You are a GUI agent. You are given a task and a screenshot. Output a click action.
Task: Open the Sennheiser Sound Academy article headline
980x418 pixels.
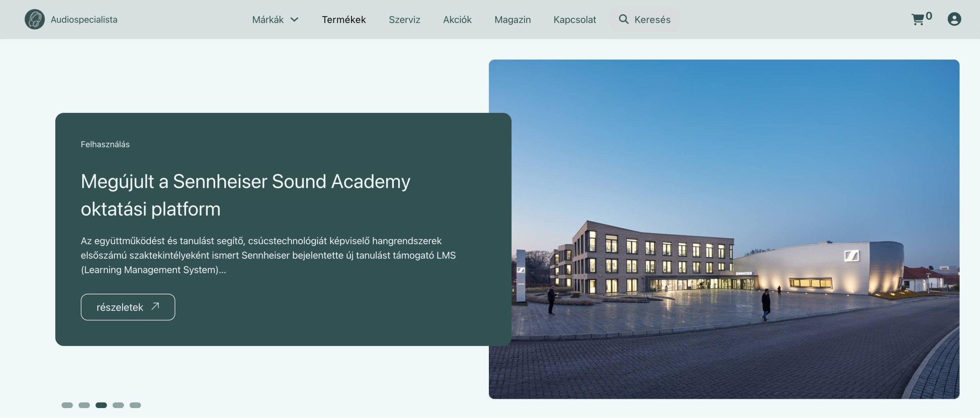click(245, 195)
